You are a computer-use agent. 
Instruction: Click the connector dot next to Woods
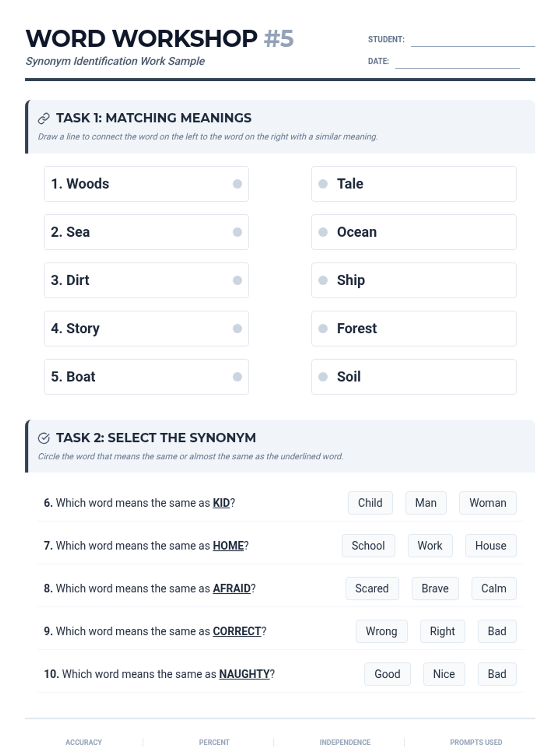[237, 184]
